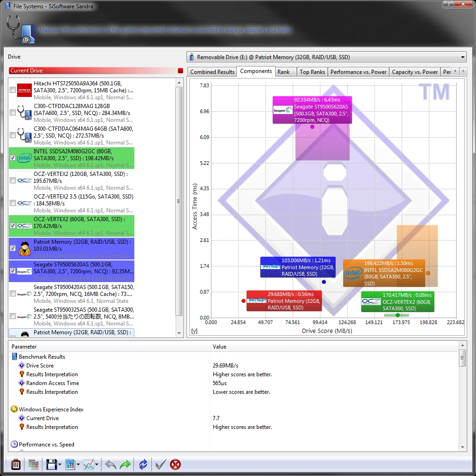The image size is (476, 476).
Task: Open the save icon dropdown arrow
Action: (60, 464)
